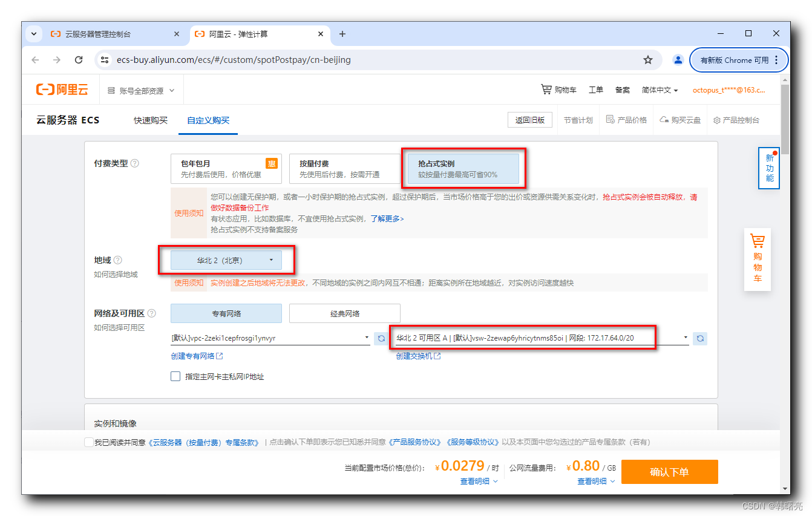Screen dimensions: 812x516
Task: Open the floating 购物车 side panel
Action: [758, 259]
